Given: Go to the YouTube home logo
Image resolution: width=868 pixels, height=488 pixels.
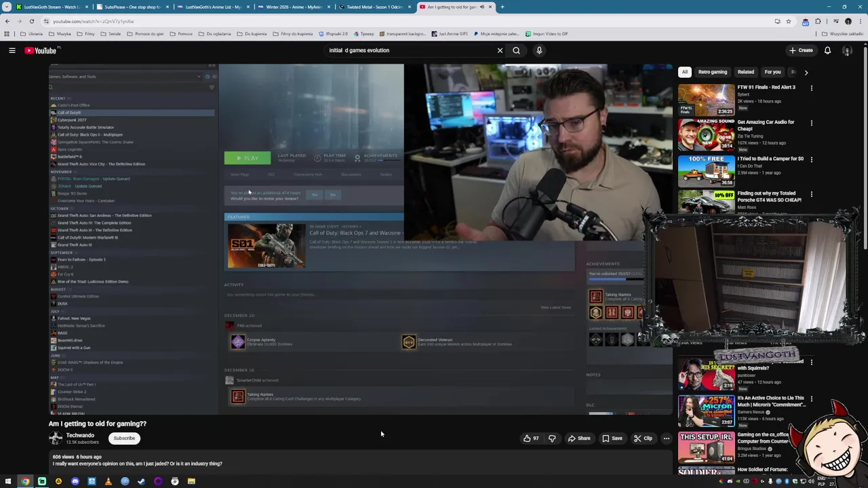Looking at the screenshot, I should point(41,50).
